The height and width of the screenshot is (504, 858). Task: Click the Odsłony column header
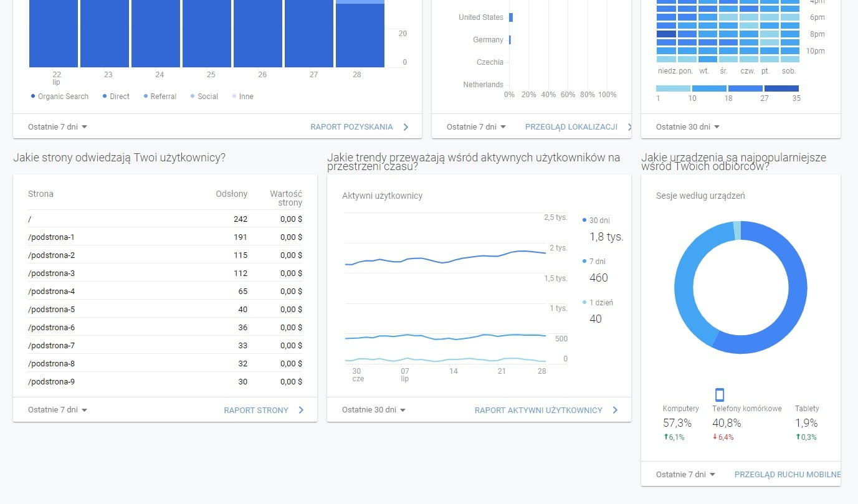click(231, 194)
